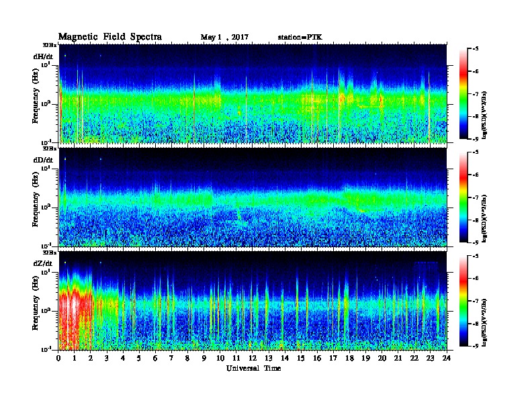Click the -7 value on dD/dt color scale
The height and width of the screenshot is (411, 532).
(x=476, y=197)
